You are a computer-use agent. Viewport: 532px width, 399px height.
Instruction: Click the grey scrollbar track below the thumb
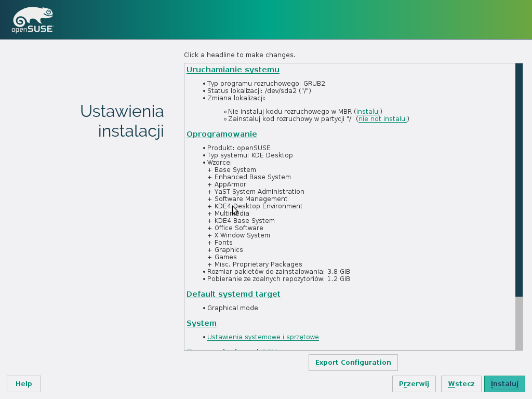point(518,322)
